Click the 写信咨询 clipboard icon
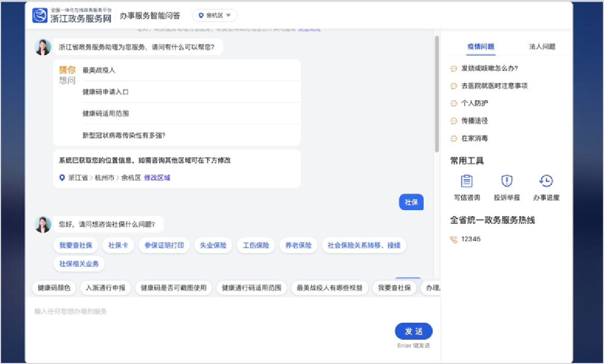 click(467, 181)
